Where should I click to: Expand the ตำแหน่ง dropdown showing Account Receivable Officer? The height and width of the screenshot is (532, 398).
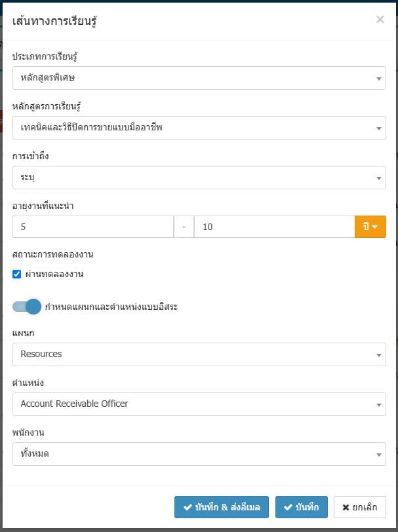pos(199,404)
